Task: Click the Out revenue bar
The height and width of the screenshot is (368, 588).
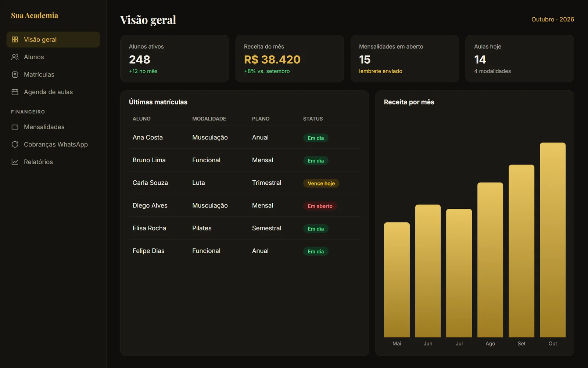Action: pyautogui.click(x=553, y=240)
